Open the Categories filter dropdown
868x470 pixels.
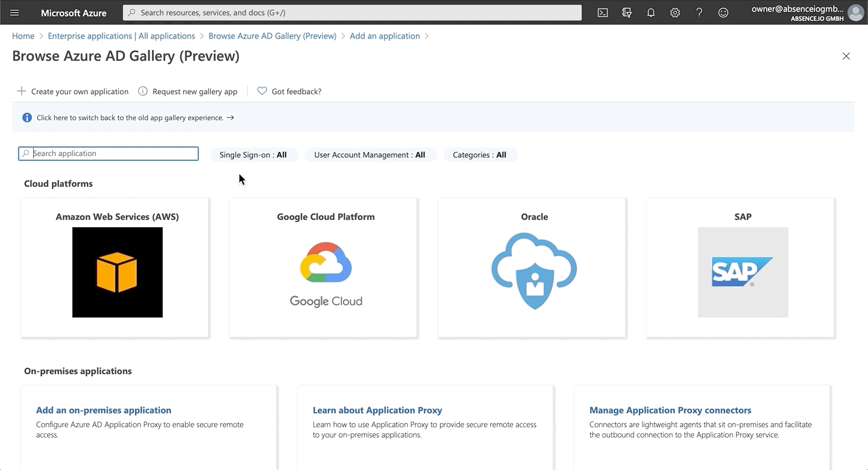pos(480,155)
